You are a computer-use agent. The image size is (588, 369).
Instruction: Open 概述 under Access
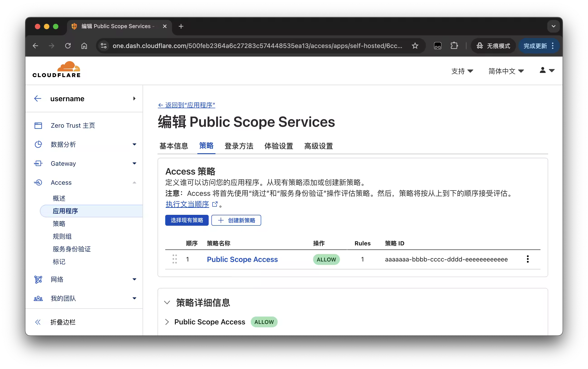[59, 198]
